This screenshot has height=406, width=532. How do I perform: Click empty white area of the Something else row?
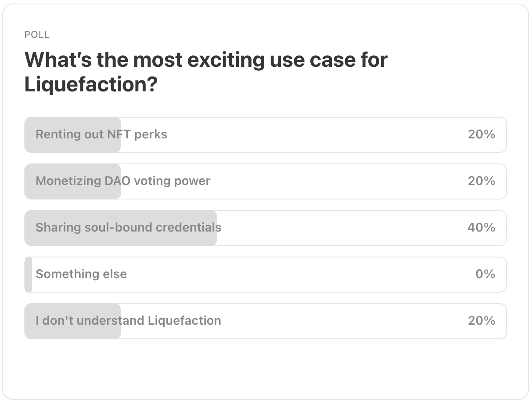(298, 274)
